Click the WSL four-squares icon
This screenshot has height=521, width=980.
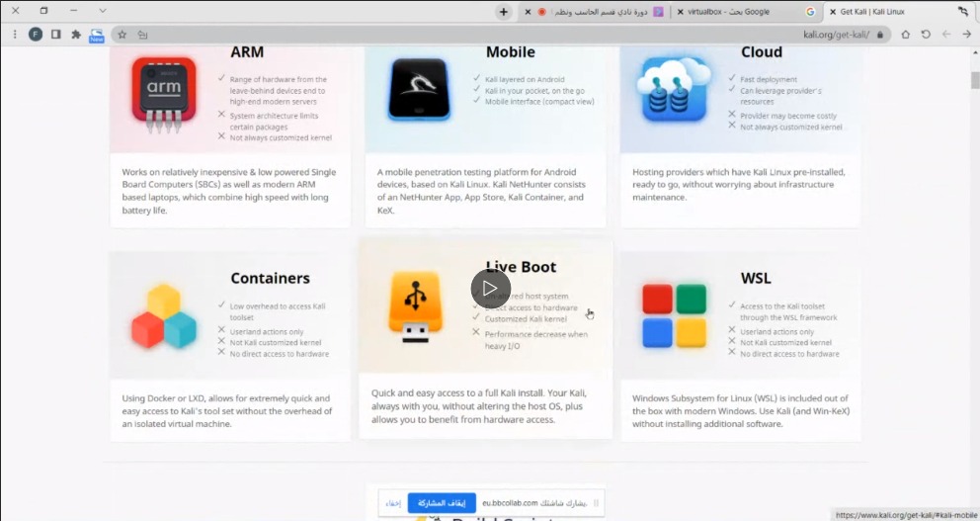[674, 315]
